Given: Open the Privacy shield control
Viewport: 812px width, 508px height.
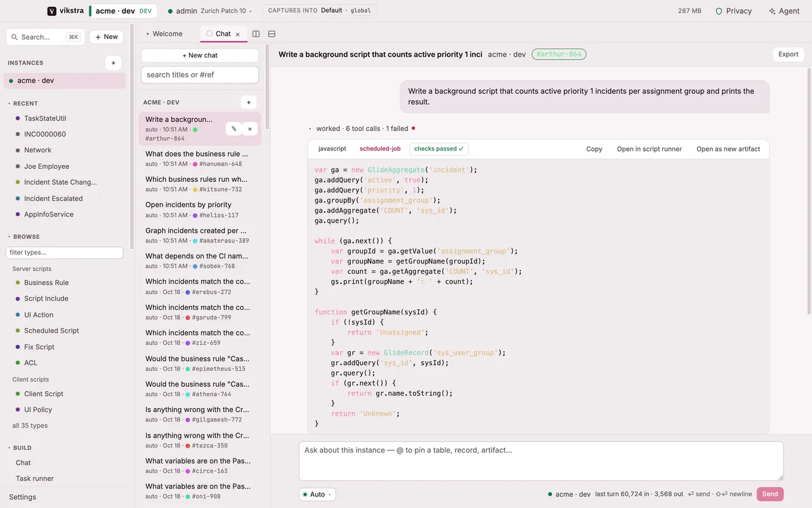Looking at the screenshot, I should tap(733, 11).
